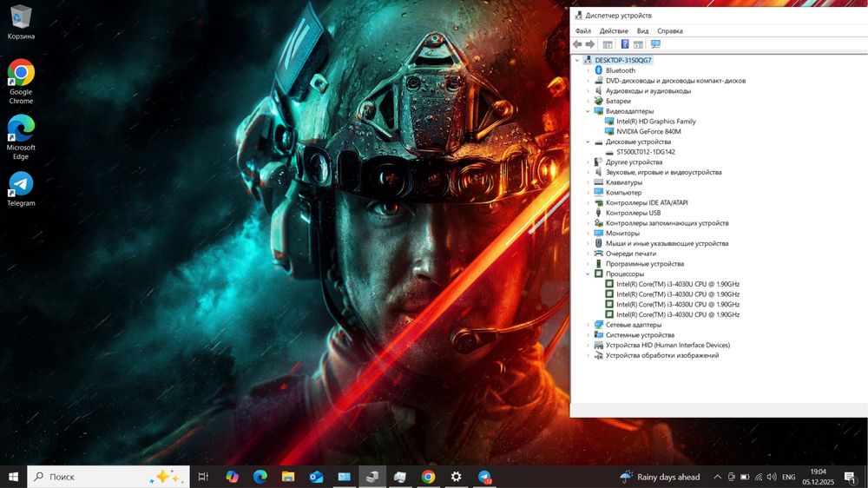The width and height of the screenshot is (868, 488).
Task: Switch ENG input language indicator
Action: click(x=789, y=477)
